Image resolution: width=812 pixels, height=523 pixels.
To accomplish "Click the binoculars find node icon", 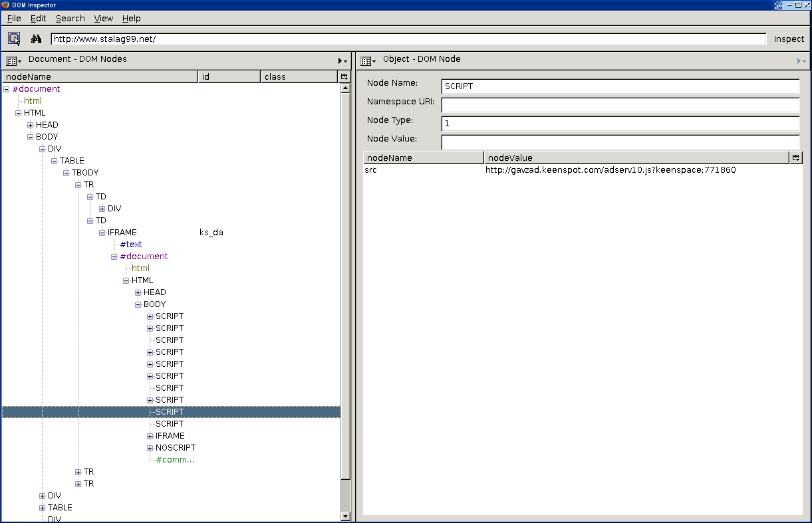I will point(37,39).
